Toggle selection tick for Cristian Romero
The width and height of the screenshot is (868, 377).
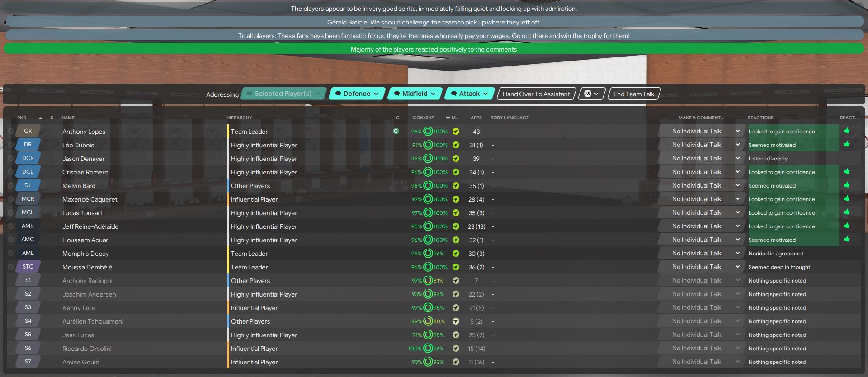(x=10, y=172)
